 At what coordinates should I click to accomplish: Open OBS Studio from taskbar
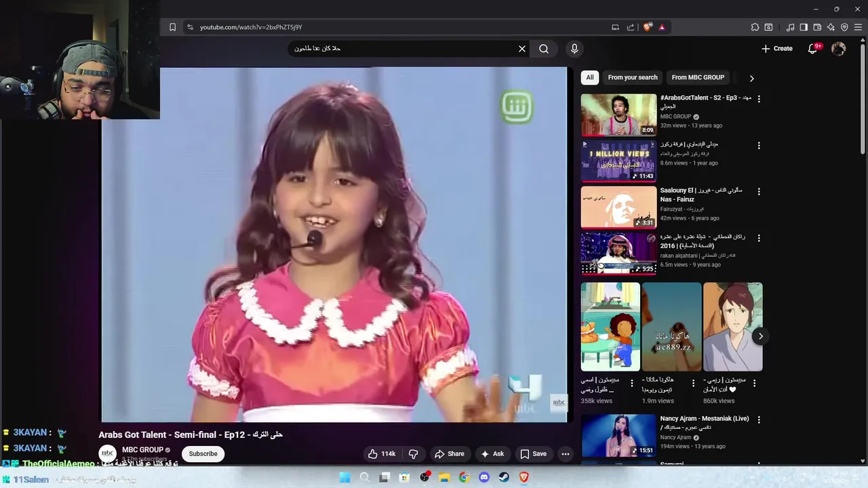click(x=425, y=477)
